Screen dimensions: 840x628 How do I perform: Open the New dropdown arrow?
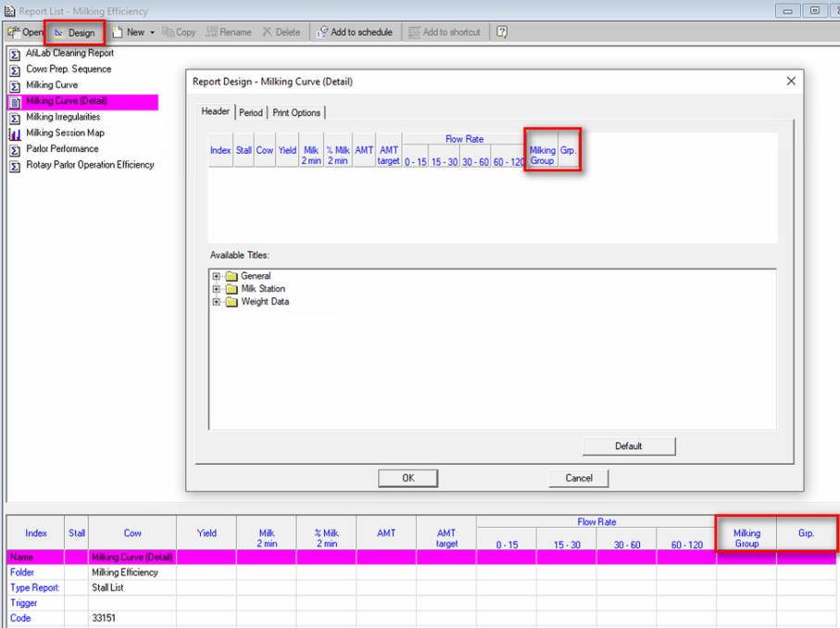point(152,32)
